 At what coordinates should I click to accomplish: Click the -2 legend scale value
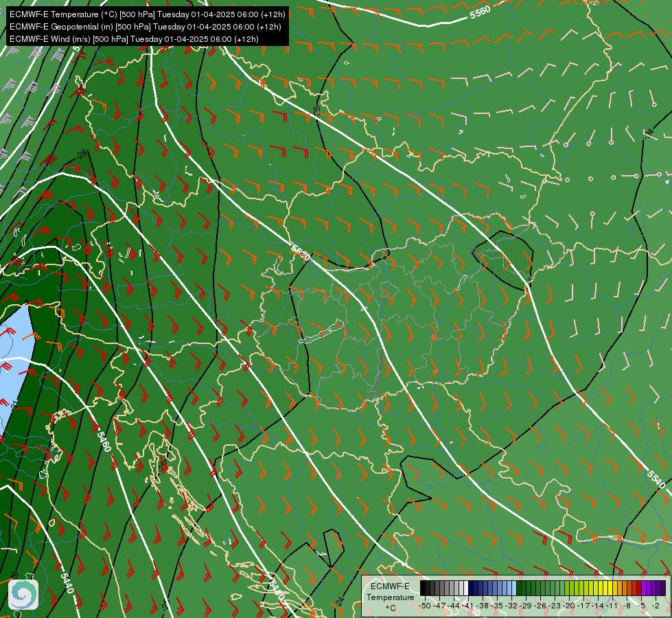pyautogui.click(x=656, y=606)
